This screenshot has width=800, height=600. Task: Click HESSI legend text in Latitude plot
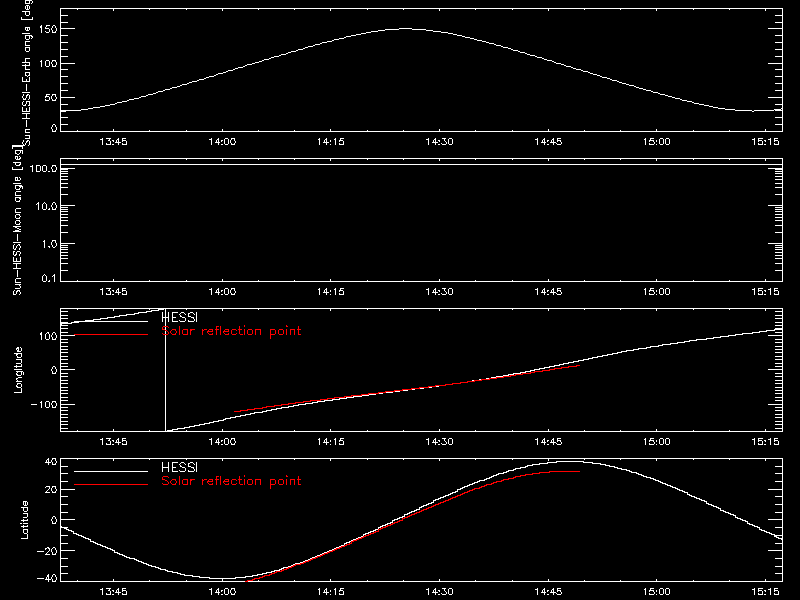179,467
